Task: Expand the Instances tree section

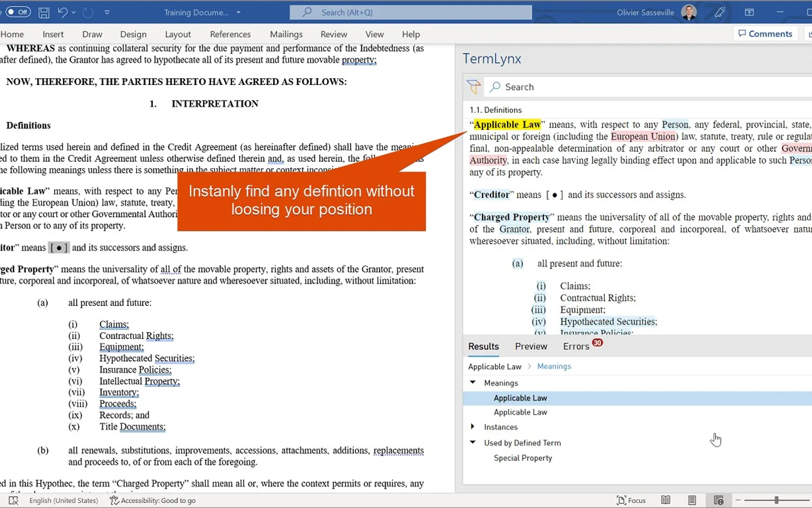Action: click(472, 427)
